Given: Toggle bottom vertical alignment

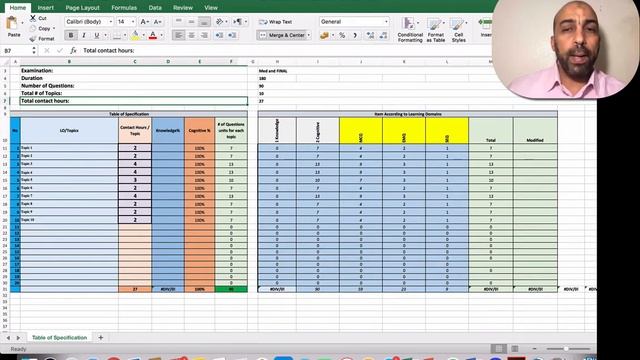Looking at the screenshot, I should 204,22.
